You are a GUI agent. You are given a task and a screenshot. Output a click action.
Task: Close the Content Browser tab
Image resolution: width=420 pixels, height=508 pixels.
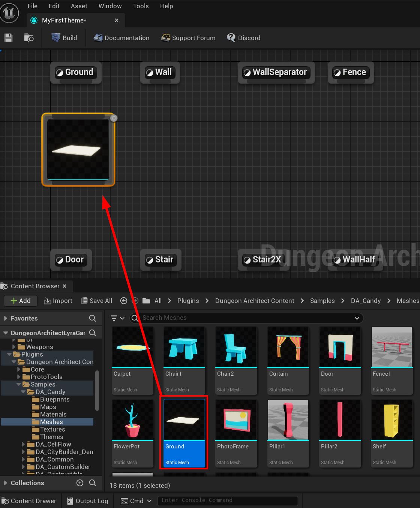tap(64, 286)
